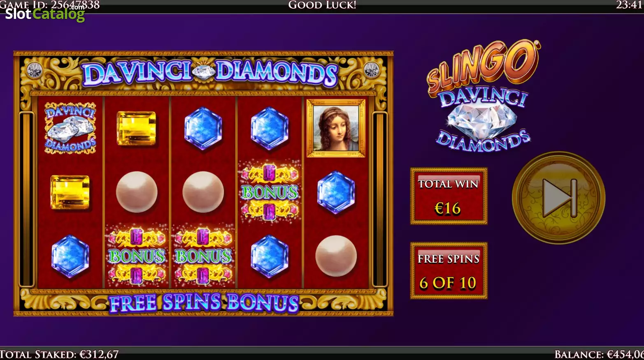
Task: Click the Bonus symbol in the second column
Action: coord(137,256)
